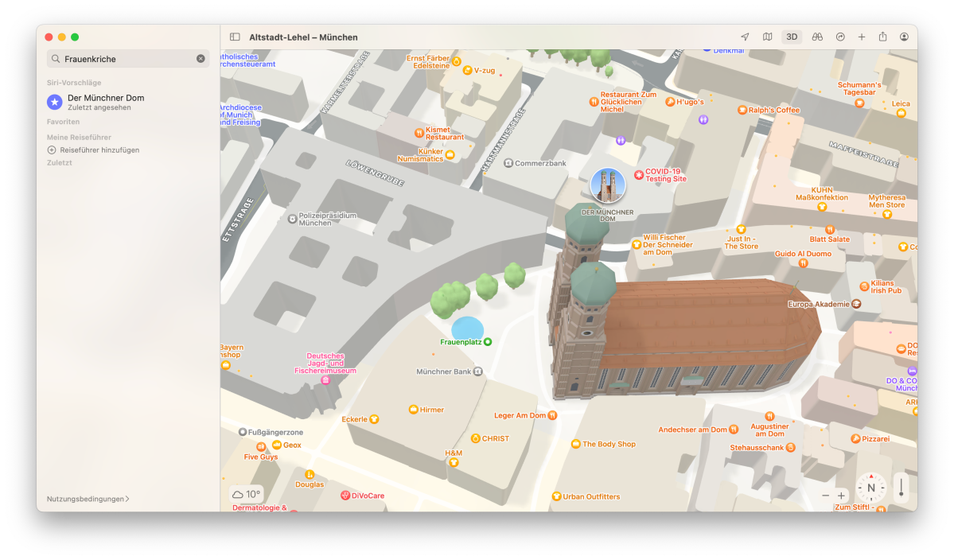The height and width of the screenshot is (560, 954).
Task: Click the Five Guys marker
Action: click(261, 447)
